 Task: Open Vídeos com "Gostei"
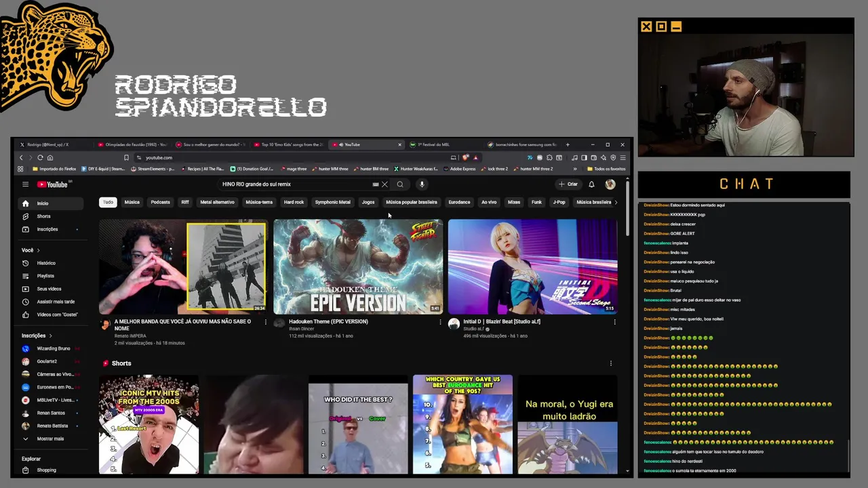click(50, 314)
